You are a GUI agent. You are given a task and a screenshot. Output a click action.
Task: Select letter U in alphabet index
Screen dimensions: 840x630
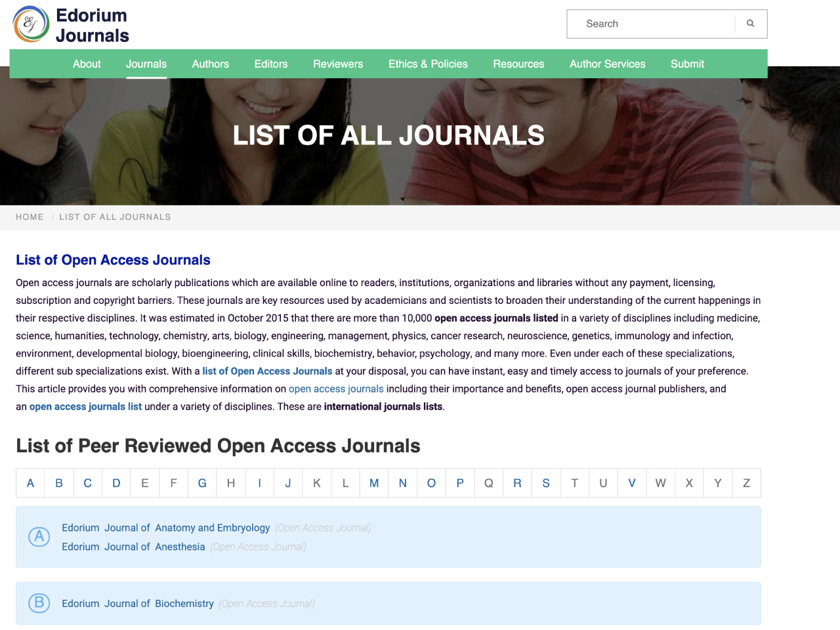[x=603, y=483]
